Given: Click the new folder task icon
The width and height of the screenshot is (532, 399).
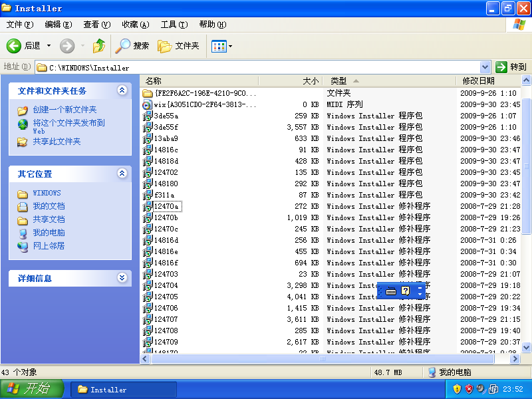Looking at the screenshot, I should [x=23, y=110].
